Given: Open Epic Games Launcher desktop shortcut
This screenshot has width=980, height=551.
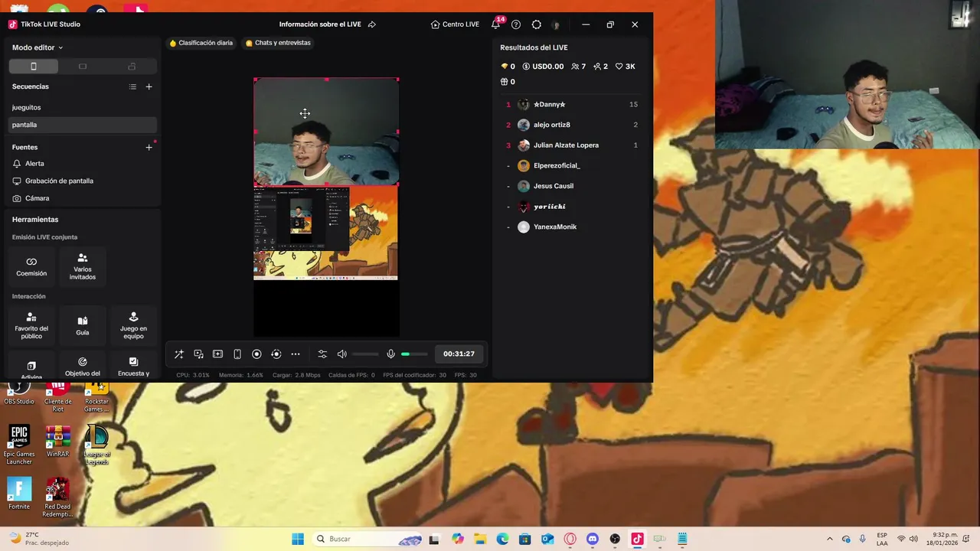Looking at the screenshot, I should (19, 445).
